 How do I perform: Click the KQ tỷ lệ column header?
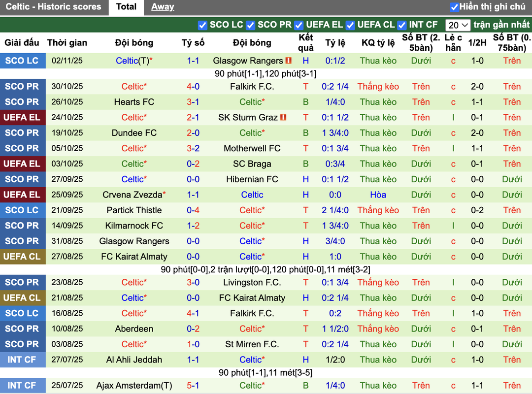coord(378,43)
